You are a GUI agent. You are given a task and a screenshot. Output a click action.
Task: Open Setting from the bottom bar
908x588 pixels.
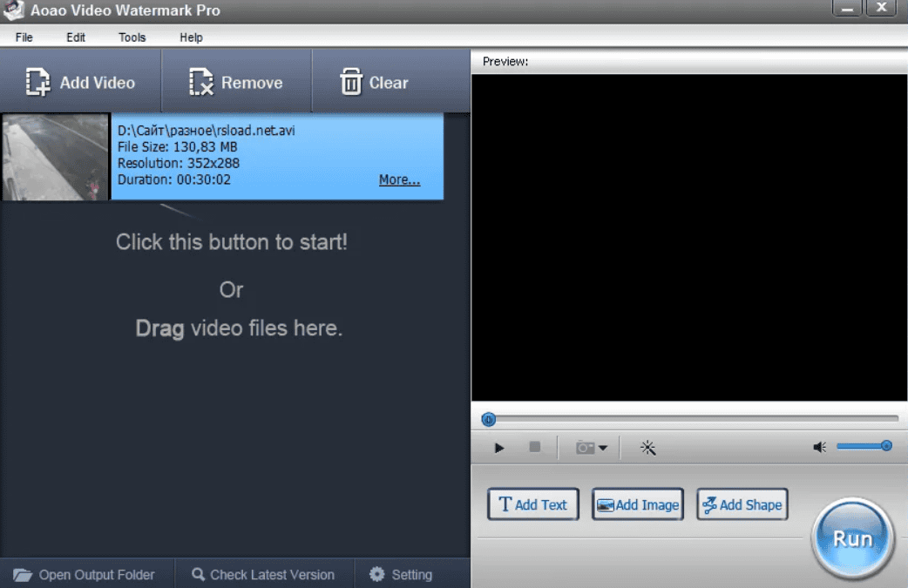pyautogui.click(x=401, y=575)
